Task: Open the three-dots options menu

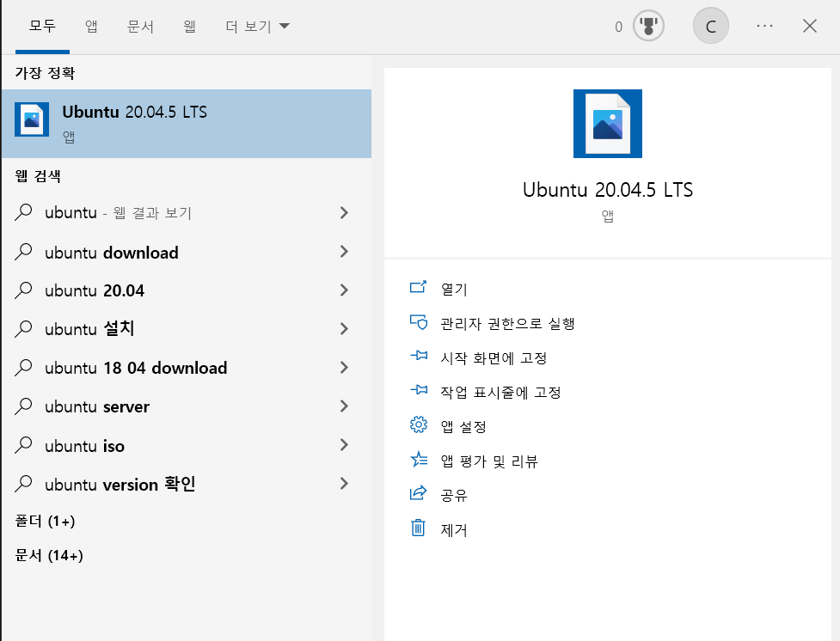Action: tap(764, 26)
